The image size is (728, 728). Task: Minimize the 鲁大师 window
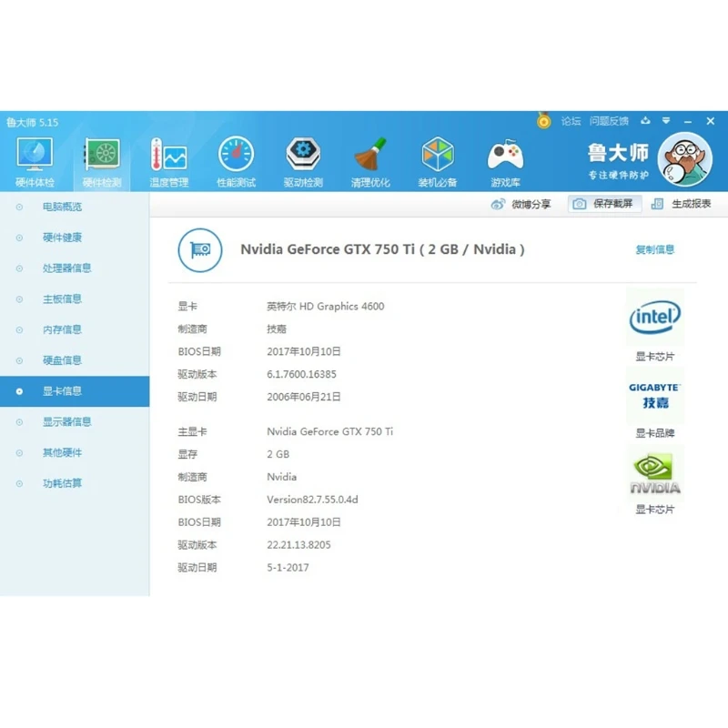[688, 121]
